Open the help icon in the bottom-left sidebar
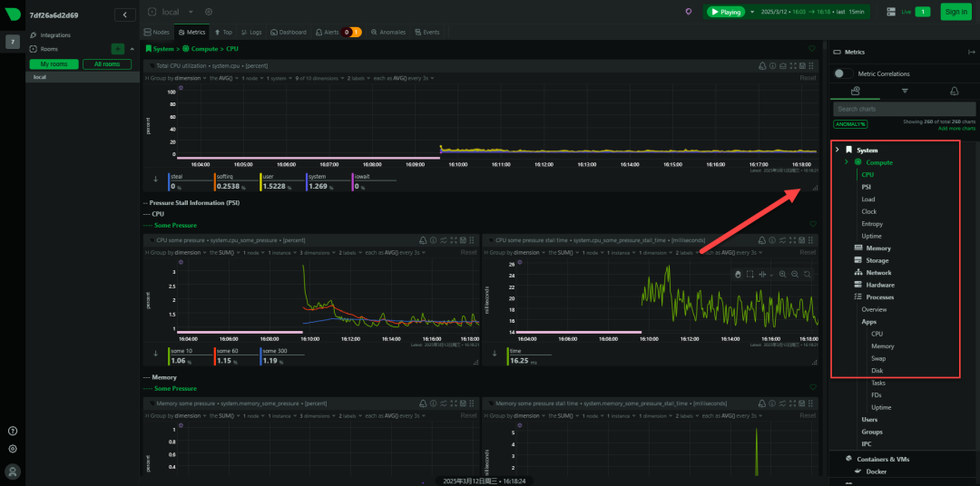The image size is (980, 486). point(13,431)
